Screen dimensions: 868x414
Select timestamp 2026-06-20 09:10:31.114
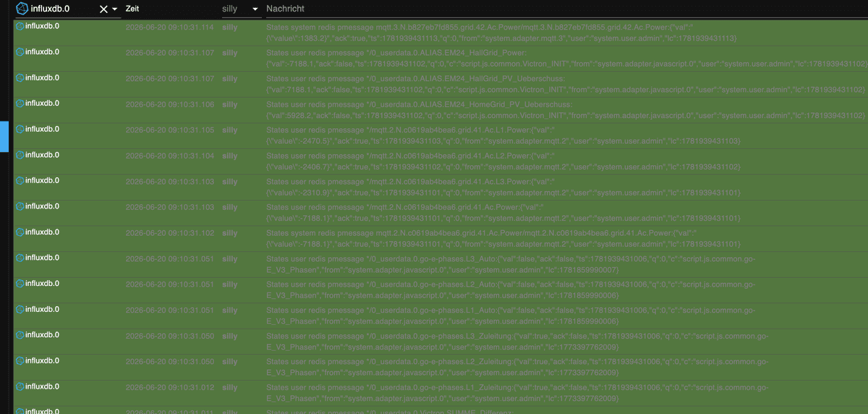coord(170,27)
